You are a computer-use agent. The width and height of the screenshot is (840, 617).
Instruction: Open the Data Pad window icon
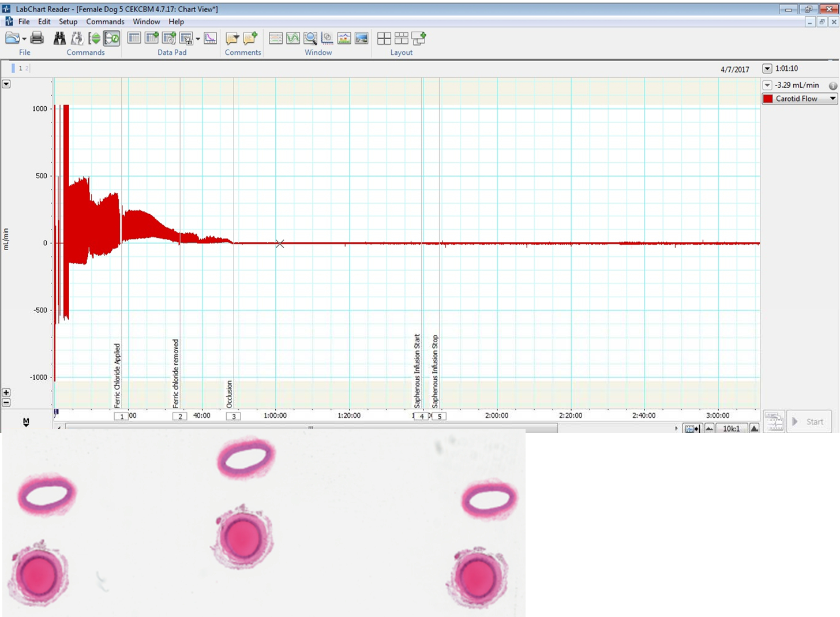pos(134,39)
